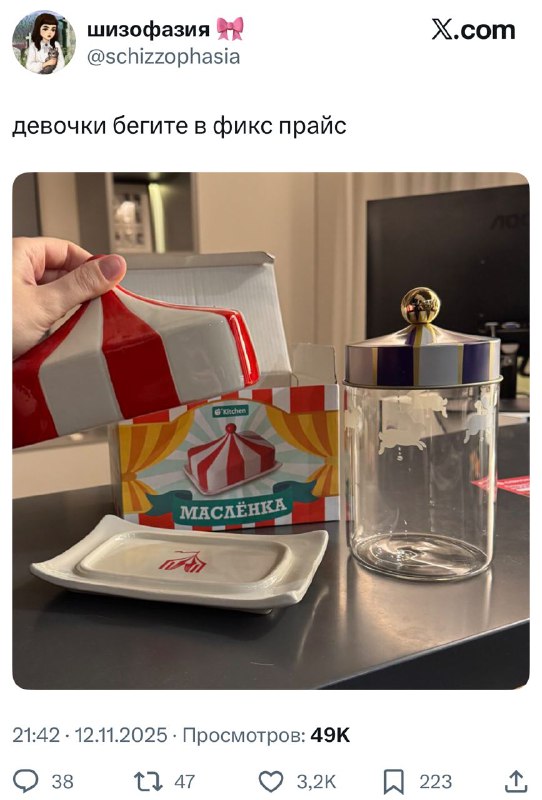
Task: Click the 12.11.2025 post date
Action: tap(121, 735)
